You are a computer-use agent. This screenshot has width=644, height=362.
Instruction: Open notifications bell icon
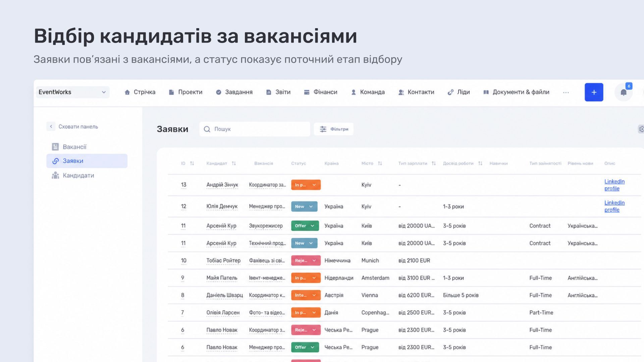click(623, 93)
